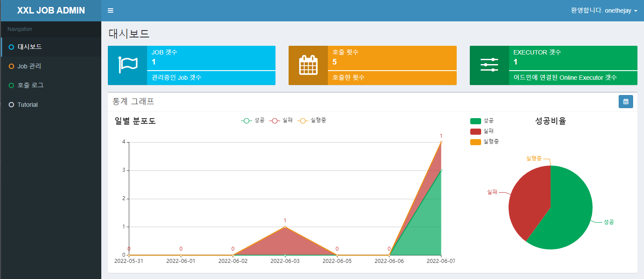Viewport: 644px width, 279px height.
Task: Toggle the sidebar with the hamburger icon
Action: 110,10
